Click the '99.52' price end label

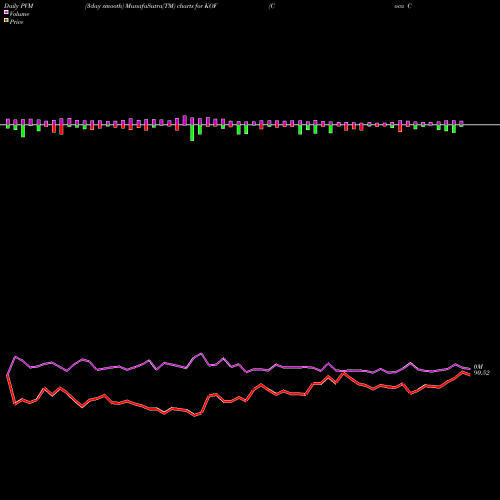pyautogui.click(x=482, y=373)
